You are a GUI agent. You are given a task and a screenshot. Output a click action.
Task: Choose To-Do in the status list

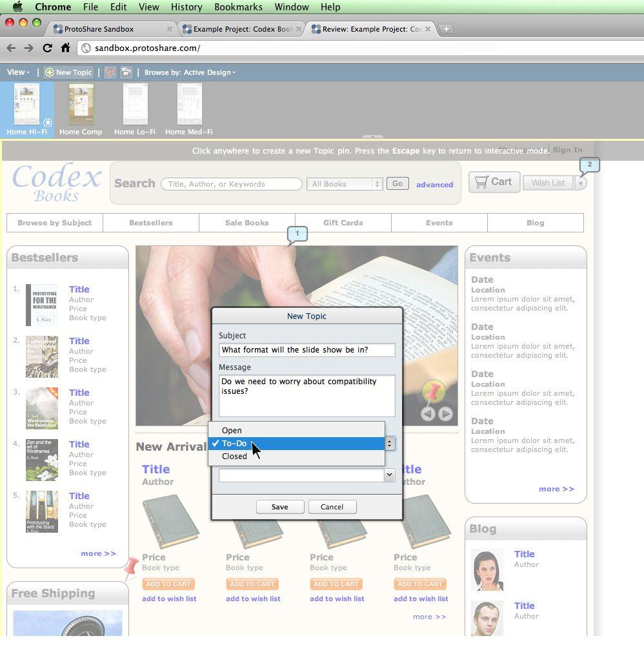234,444
